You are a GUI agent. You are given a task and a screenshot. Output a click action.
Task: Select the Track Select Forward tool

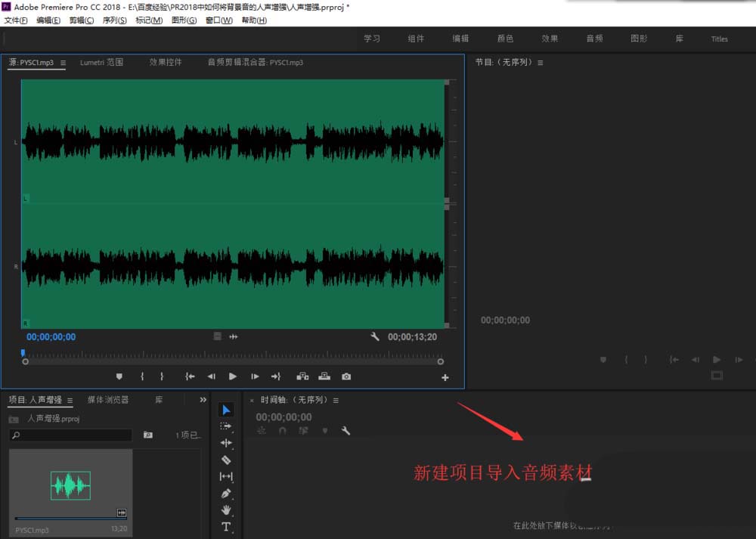(x=225, y=426)
